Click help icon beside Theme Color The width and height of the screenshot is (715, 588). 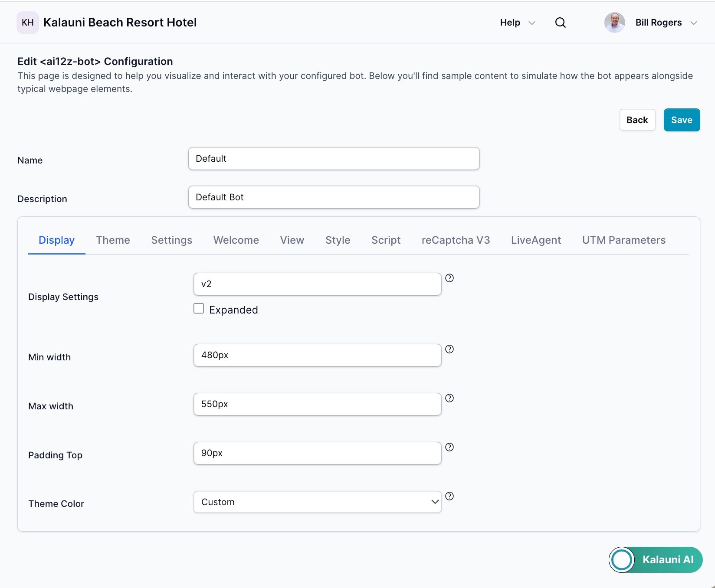449,496
